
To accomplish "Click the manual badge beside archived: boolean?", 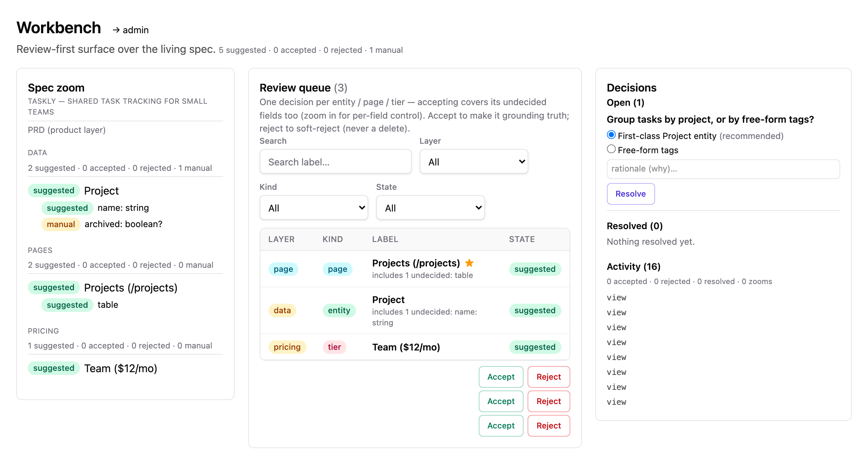I will (61, 224).
